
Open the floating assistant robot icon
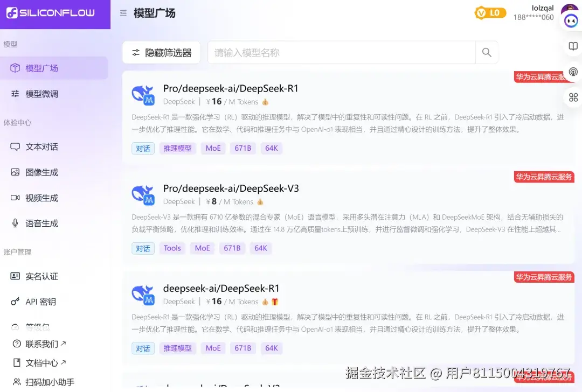point(570,22)
